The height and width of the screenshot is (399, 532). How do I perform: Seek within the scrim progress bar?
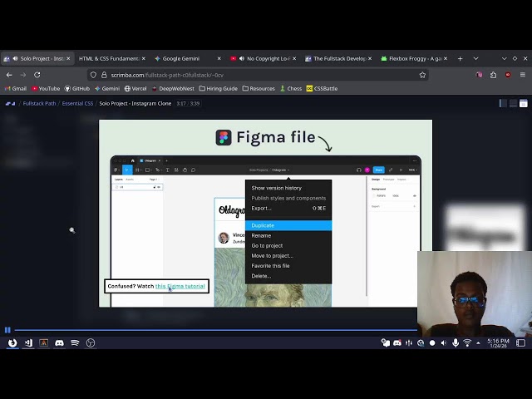(216, 330)
